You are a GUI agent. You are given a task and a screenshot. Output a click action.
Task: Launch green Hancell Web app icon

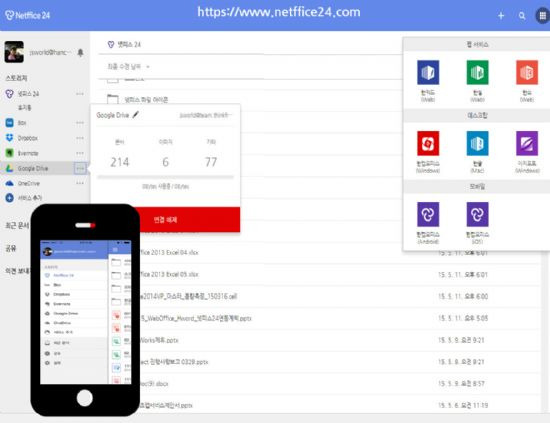(477, 73)
